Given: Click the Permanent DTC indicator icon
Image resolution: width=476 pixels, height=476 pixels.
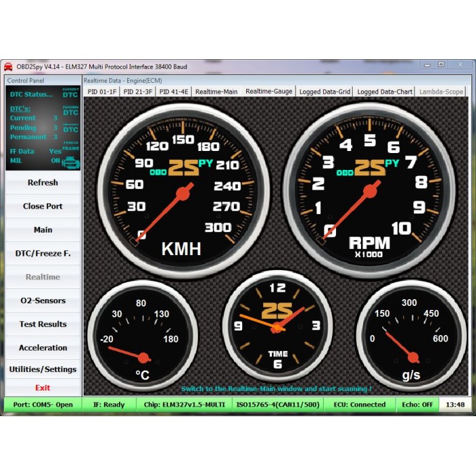Looking at the screenshot, I should coord(71,128).
